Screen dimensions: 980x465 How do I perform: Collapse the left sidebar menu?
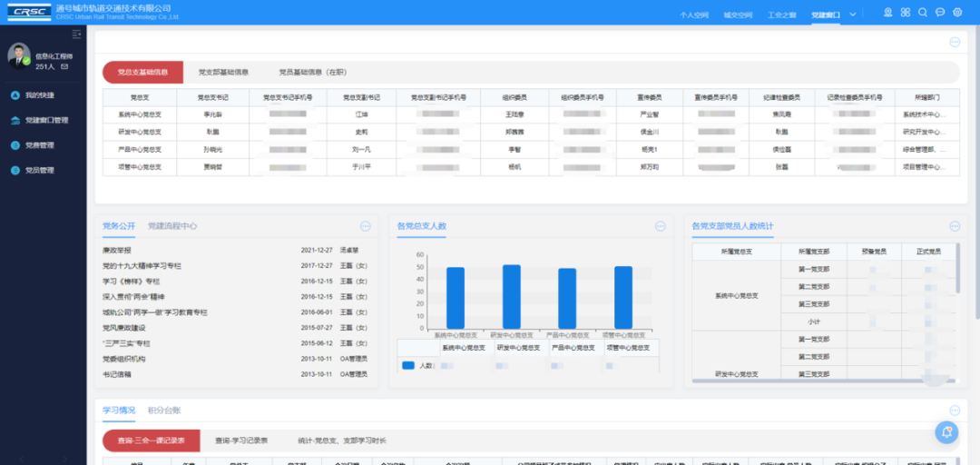(x=76, y=35)
